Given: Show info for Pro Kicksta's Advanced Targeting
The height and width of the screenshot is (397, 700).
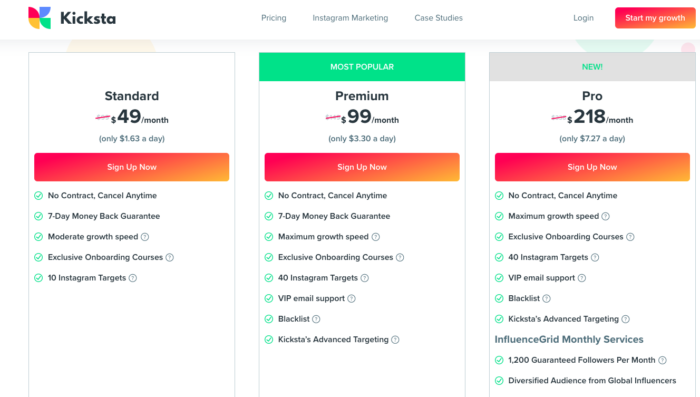Looking at the screenshot, I should click(626, 319).
